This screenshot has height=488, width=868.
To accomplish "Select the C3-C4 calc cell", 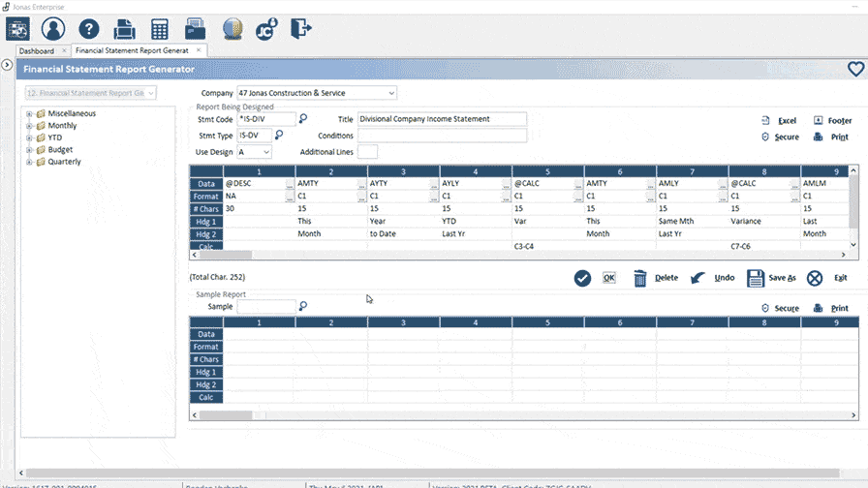I will (547, 246).
